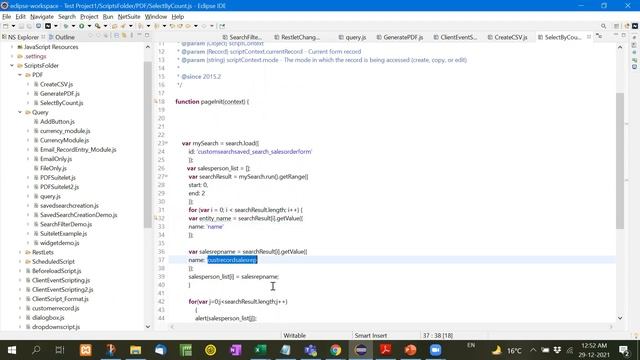The width and height of the screenshot is (640, 360).
Task: Select ClientEventScripting2.js in the tree
Action: (62, 290)
